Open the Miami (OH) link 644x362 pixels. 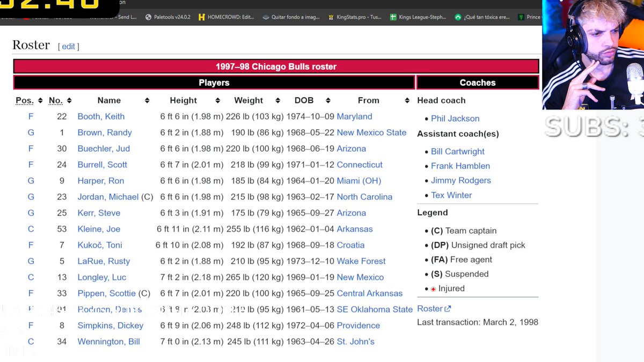(359, 181)
